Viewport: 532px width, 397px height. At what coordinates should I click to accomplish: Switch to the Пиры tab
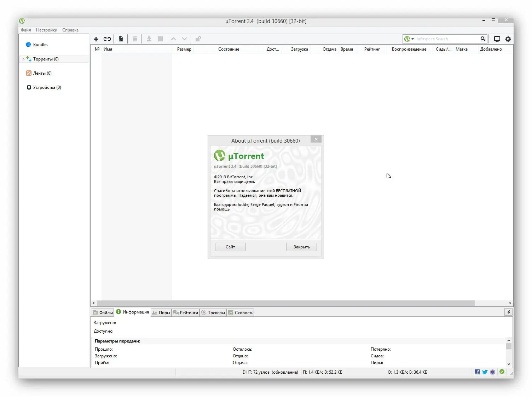(x=161, y=312)
